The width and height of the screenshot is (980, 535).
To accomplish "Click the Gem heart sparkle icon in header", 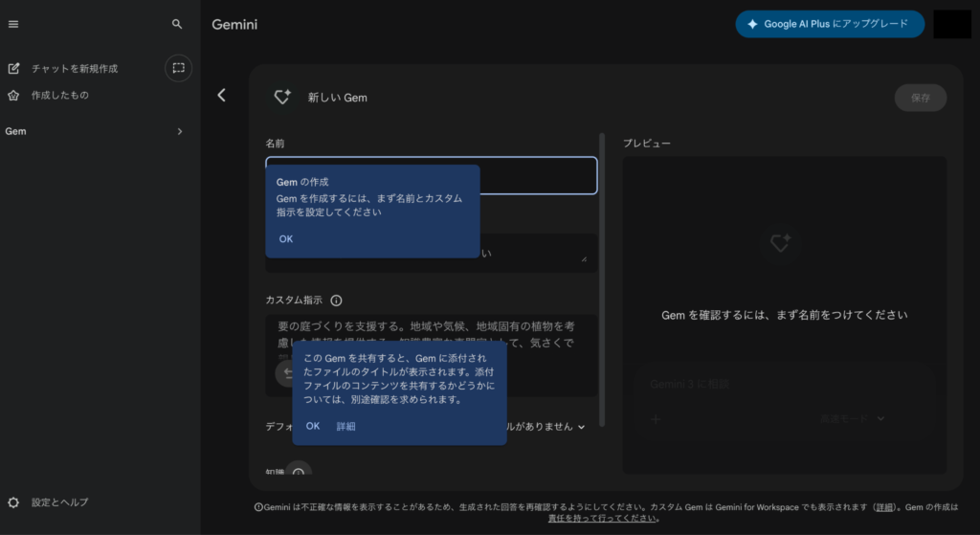I will 282,97.
